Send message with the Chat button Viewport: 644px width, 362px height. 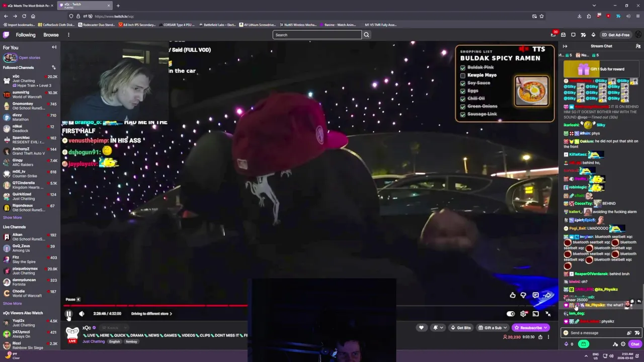635,344
